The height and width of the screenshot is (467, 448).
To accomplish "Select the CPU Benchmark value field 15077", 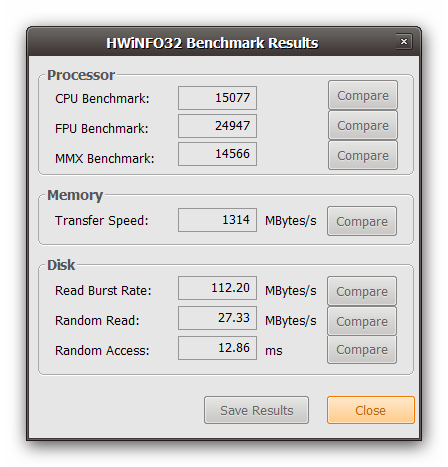I will [217, 98].
